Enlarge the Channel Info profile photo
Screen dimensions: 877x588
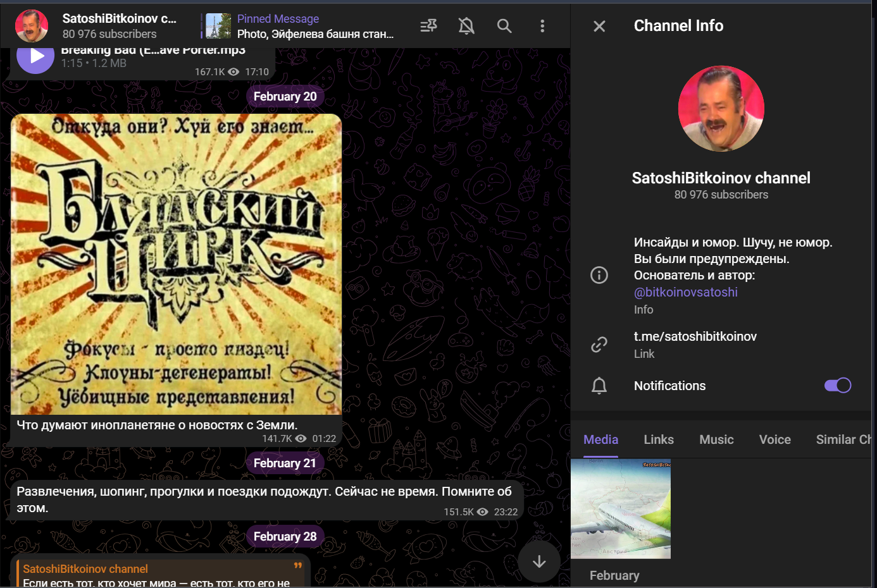tap(721, 109)
